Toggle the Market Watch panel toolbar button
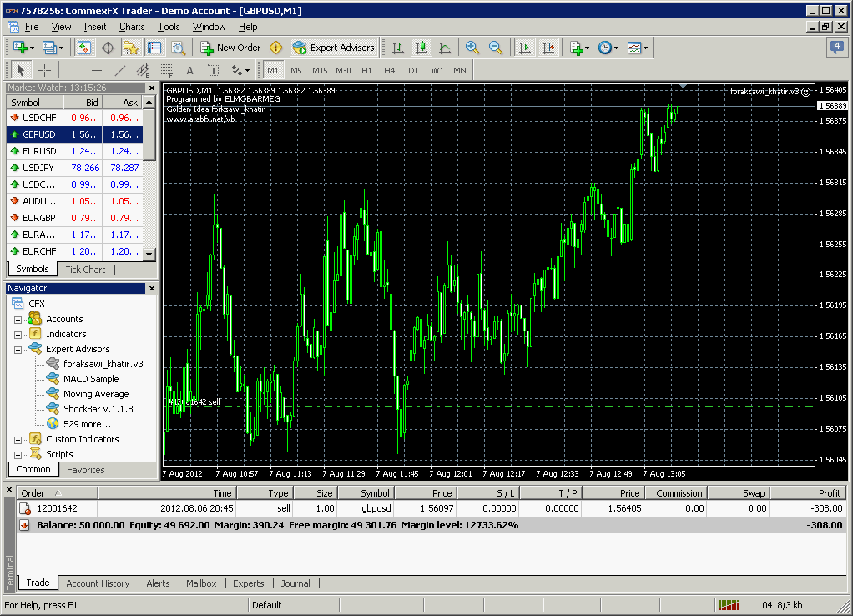 click(83, 48)
